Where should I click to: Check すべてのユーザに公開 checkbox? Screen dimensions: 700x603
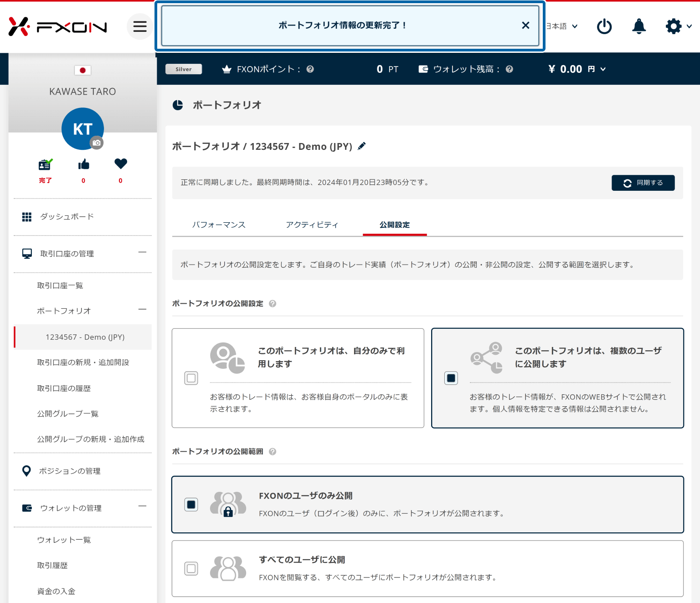(191, 569)
